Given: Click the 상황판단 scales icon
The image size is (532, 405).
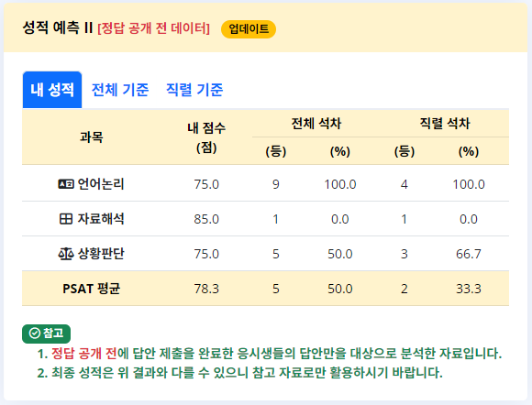Looking at the screenshot, I should coord(66,254).
